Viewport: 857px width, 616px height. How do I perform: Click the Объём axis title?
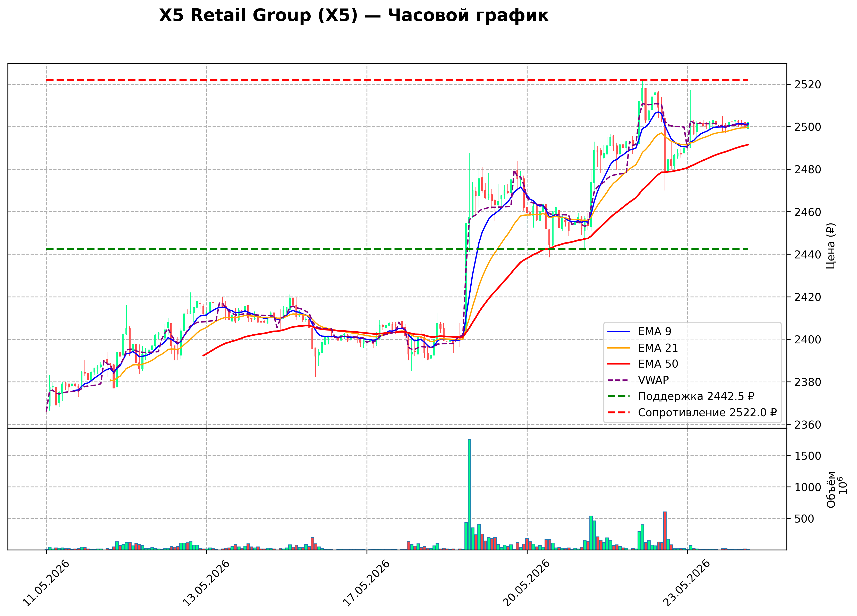click(x=831, y=489)
